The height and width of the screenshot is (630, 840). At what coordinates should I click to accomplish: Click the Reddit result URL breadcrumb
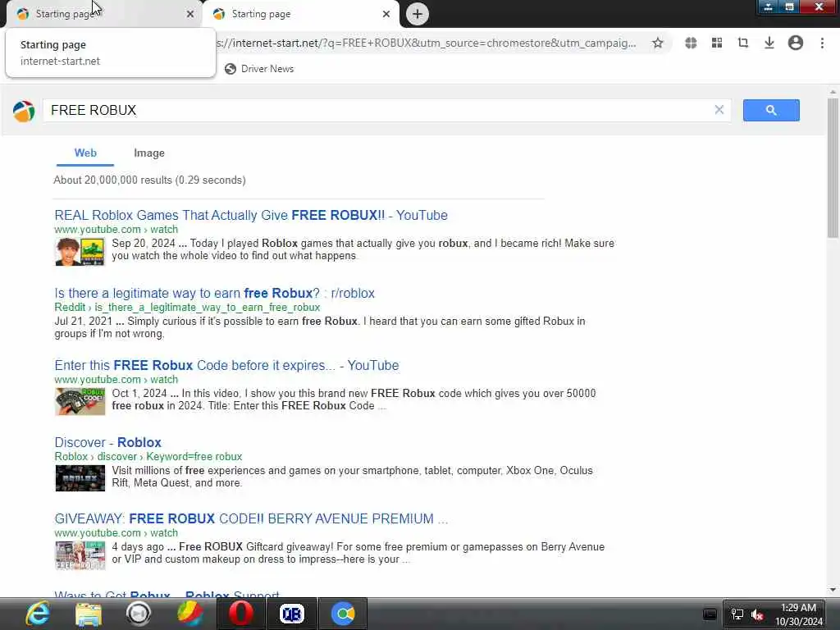[x=187, y=308]
